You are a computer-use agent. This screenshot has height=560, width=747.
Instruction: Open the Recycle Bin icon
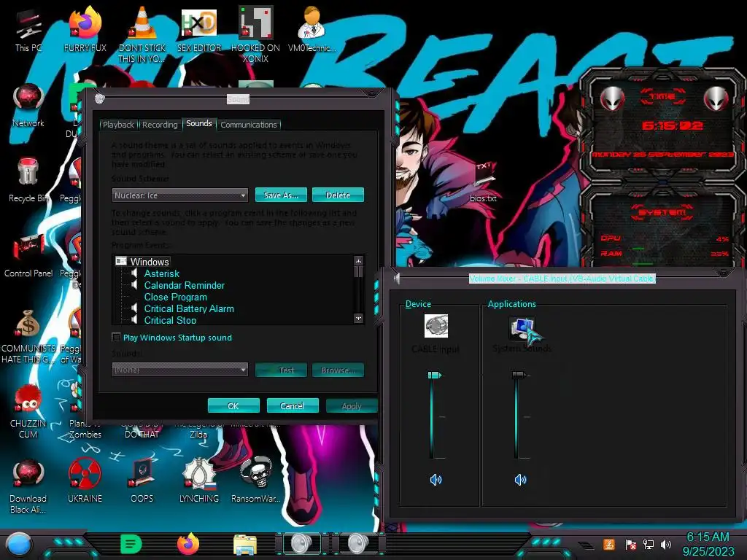tap(28, 180)
